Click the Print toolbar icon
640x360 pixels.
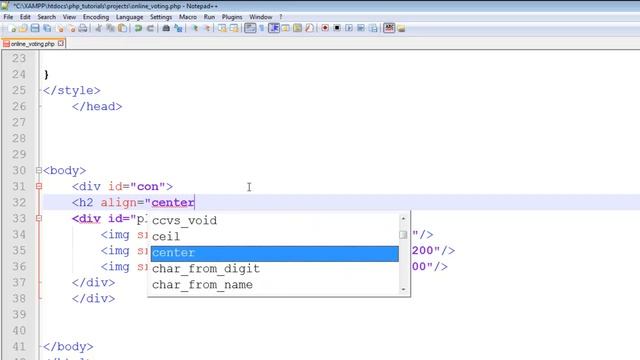(x=83, y=28)
